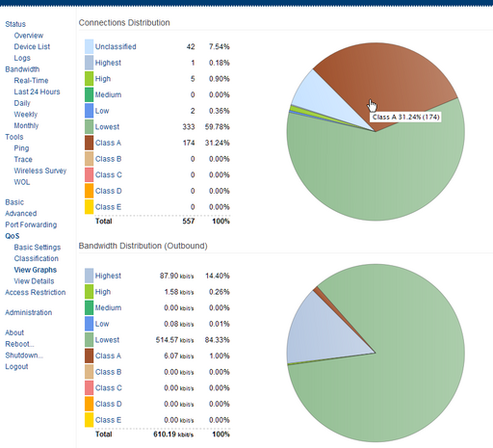Viewport: 493px width, 448px height.
Task: Expand the Port Forwarding section
Action: coord(31,224)
